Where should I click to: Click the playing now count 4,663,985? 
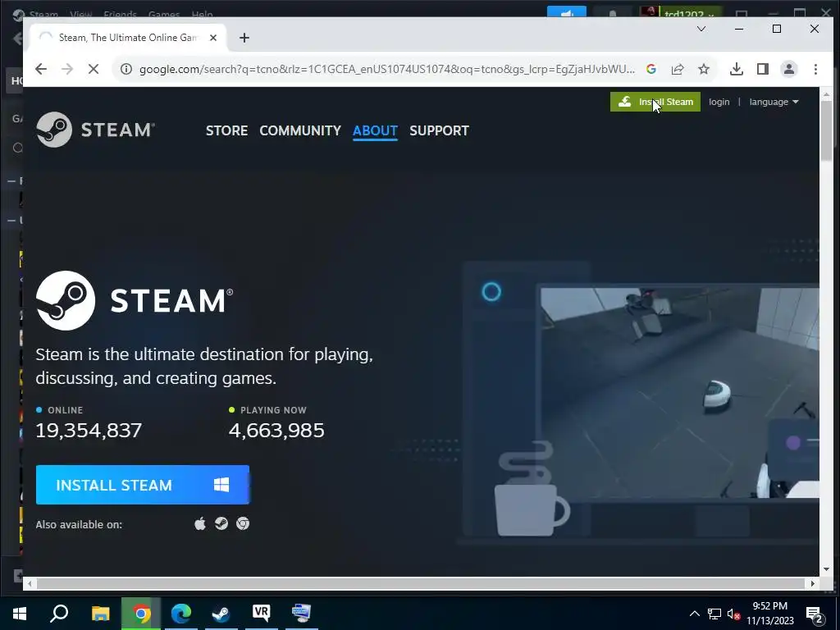(276, 430)
